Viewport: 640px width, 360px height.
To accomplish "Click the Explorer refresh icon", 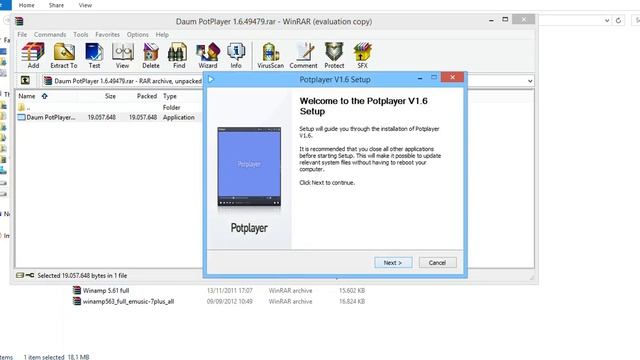I will tap(618, 20).
